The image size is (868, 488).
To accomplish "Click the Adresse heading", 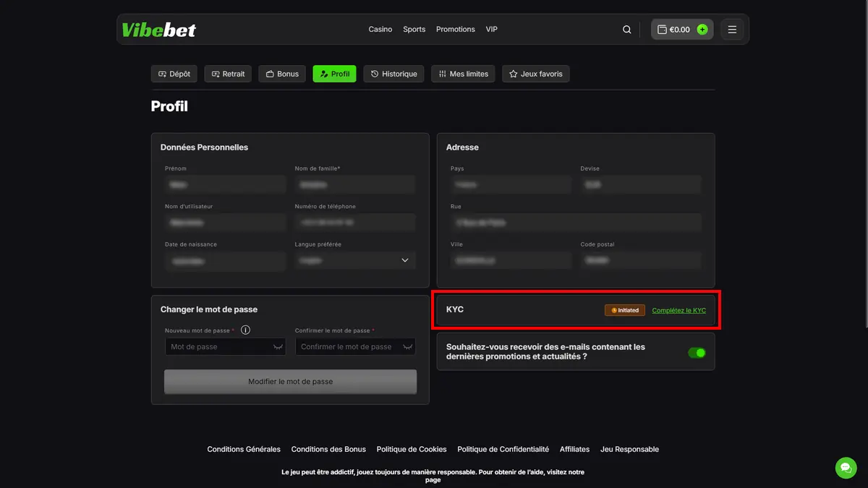I will click(462, 147).
